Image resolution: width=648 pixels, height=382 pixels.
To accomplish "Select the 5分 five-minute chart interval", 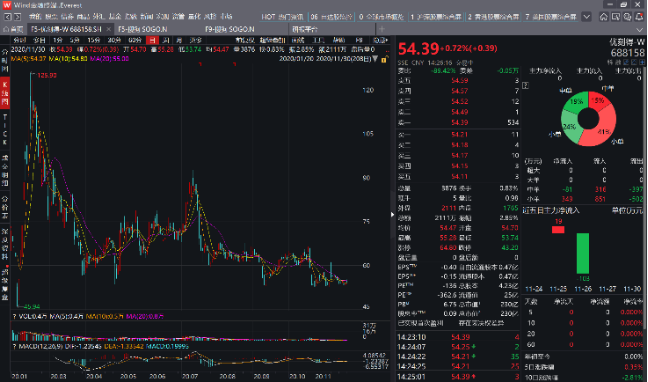I will point(74,40).
